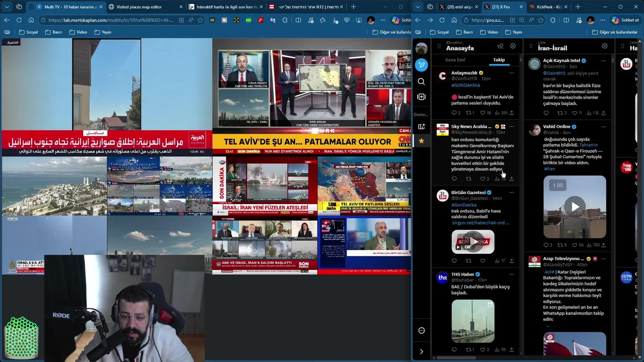Open the CNN Türk stream tile
The width and height of the screenshot is (644, 362).
pos(312,97)
